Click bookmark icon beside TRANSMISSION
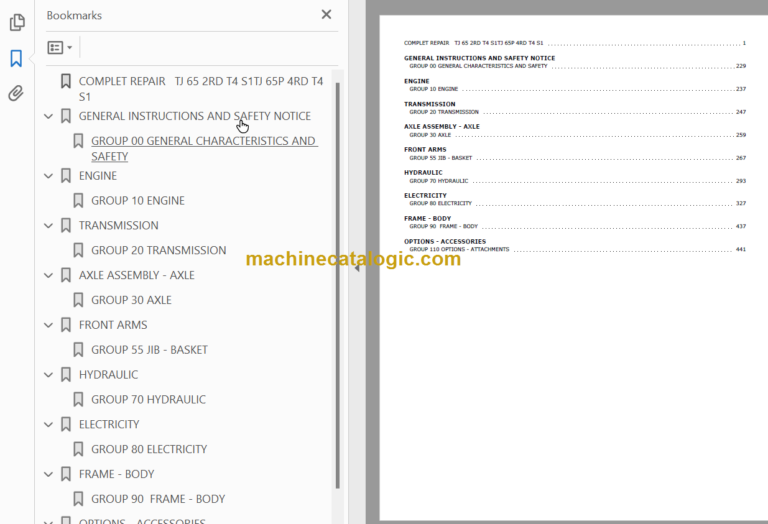The height and width of the screenshot is (524, 768). (x=66, y=226)
